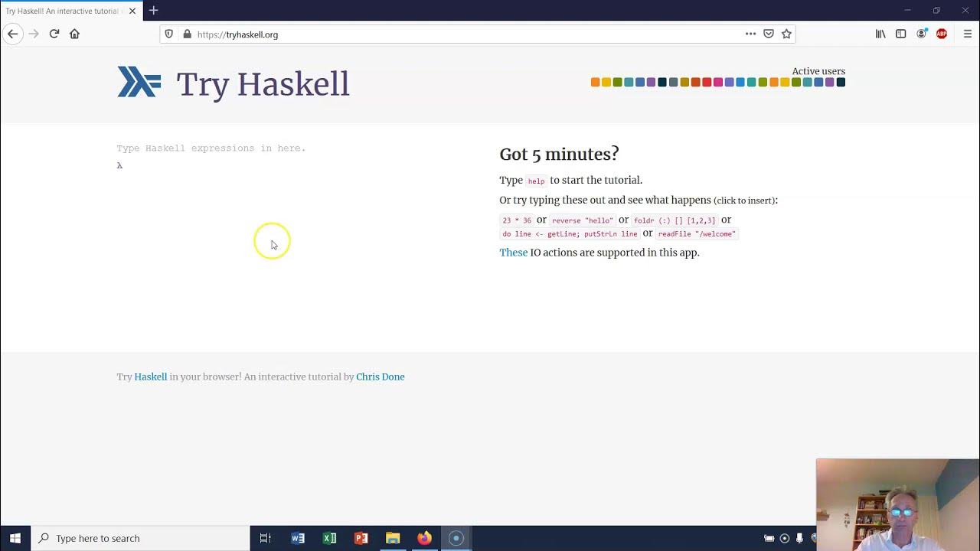The image size is (980, 551).
Task: Click the gray active user swatch
Action: point(674,82)
